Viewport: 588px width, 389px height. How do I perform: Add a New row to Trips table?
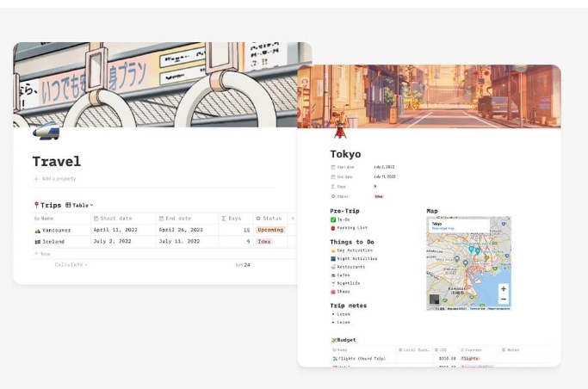(x=42, y=254)
